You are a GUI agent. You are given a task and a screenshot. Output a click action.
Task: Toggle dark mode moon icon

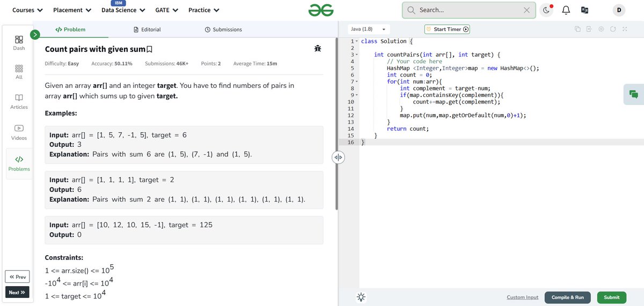(546, 10)
